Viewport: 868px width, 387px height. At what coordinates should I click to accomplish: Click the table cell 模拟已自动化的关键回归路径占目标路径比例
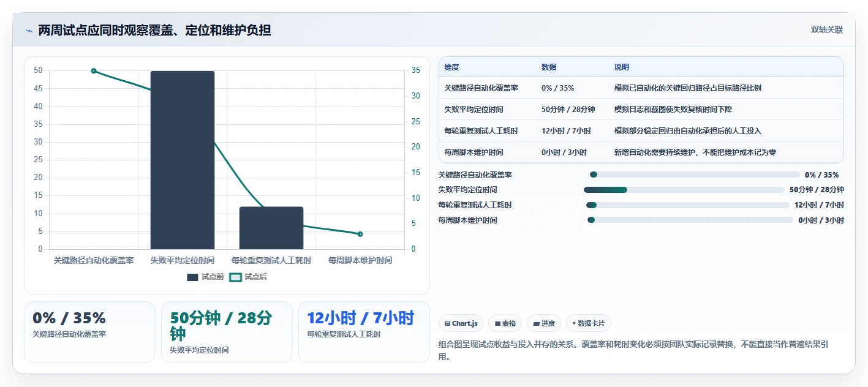click(x=688, y=88)
